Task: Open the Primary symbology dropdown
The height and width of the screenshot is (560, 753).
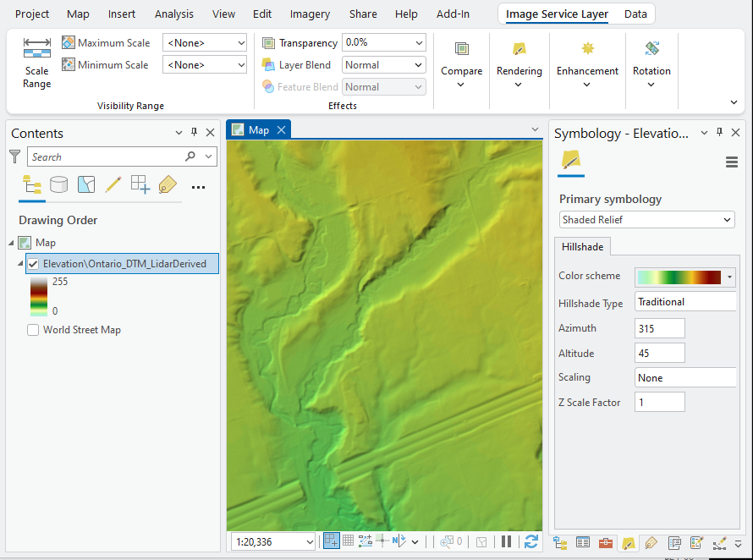Action: click(646, 219)
